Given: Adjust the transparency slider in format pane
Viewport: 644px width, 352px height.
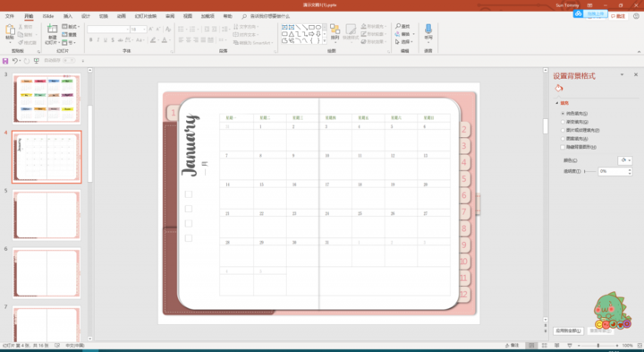Looking at the screenshot, I should click(589, 171).
